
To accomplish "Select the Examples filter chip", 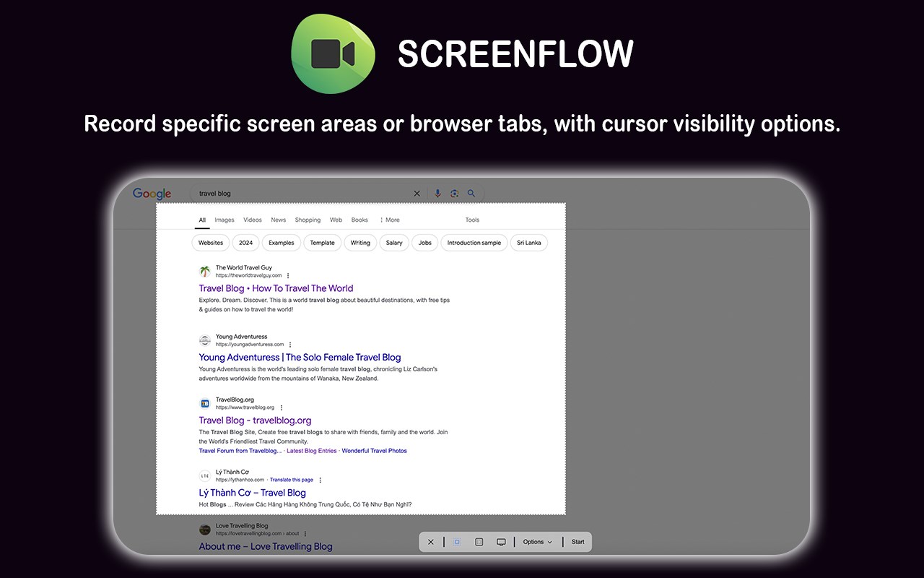I will coord(282,243).
